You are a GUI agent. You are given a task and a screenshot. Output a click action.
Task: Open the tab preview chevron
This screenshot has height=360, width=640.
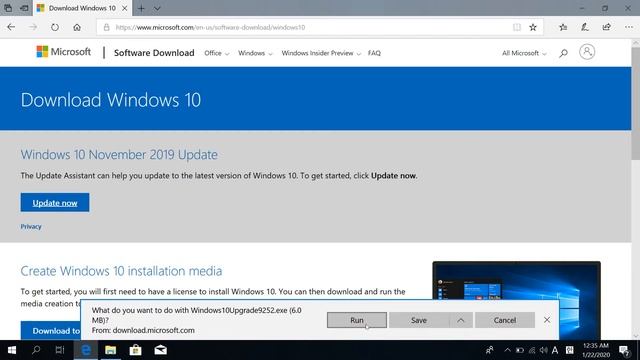pyautogui.click(x=157, y=8)
